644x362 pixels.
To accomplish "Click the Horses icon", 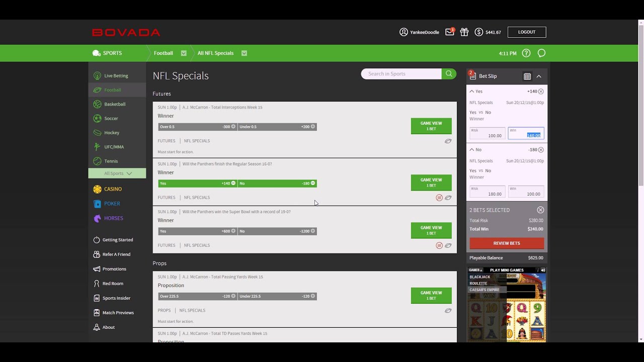I will pyautogui.click(x=97, y=218).
